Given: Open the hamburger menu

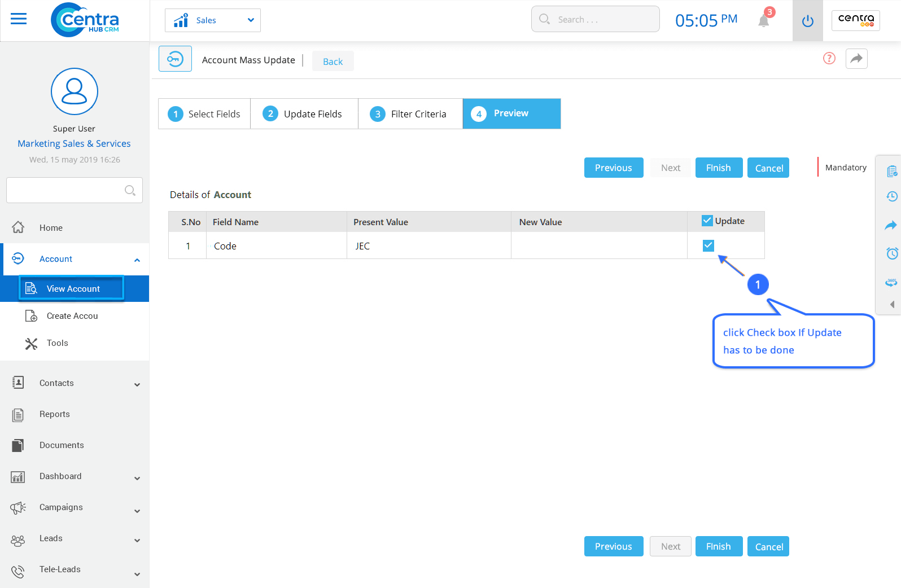Looking at the screenshot, I should [19, 19].
